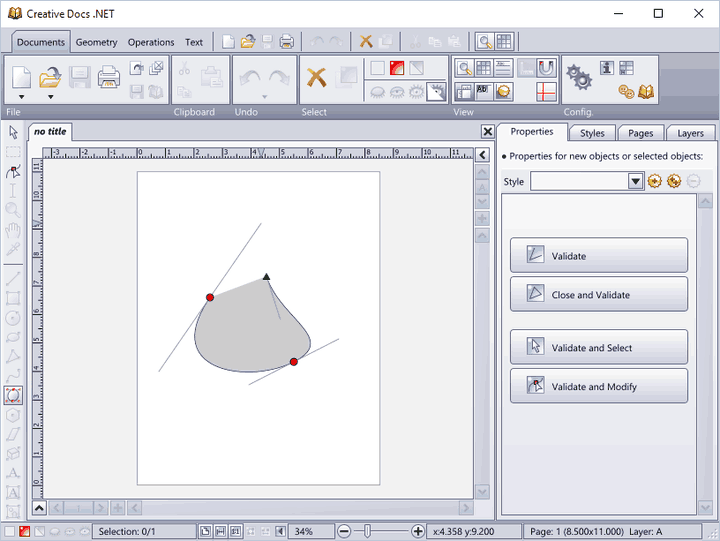
Task: Click the Print icon in File group
Action: (109, 76)
